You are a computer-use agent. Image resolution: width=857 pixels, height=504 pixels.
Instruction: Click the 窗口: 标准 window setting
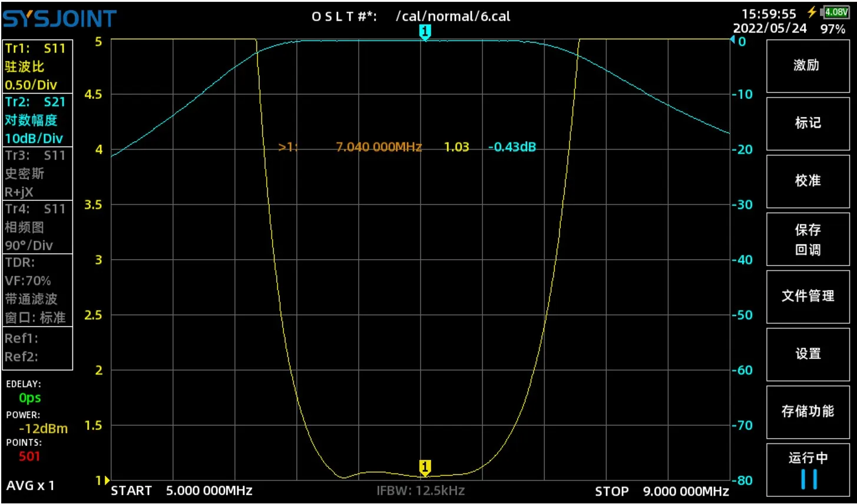coord(35,317)
